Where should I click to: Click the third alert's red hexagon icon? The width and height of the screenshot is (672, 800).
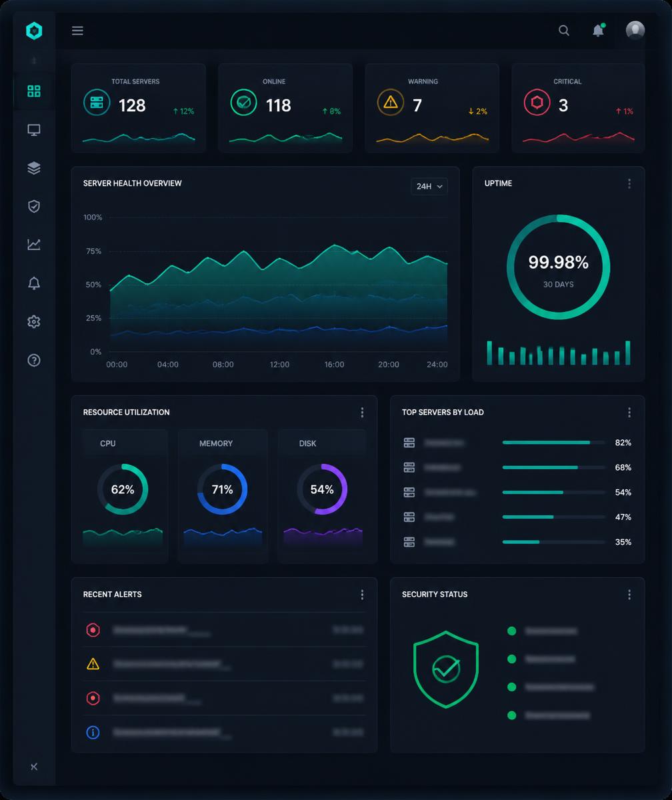[x=93, y=698]
